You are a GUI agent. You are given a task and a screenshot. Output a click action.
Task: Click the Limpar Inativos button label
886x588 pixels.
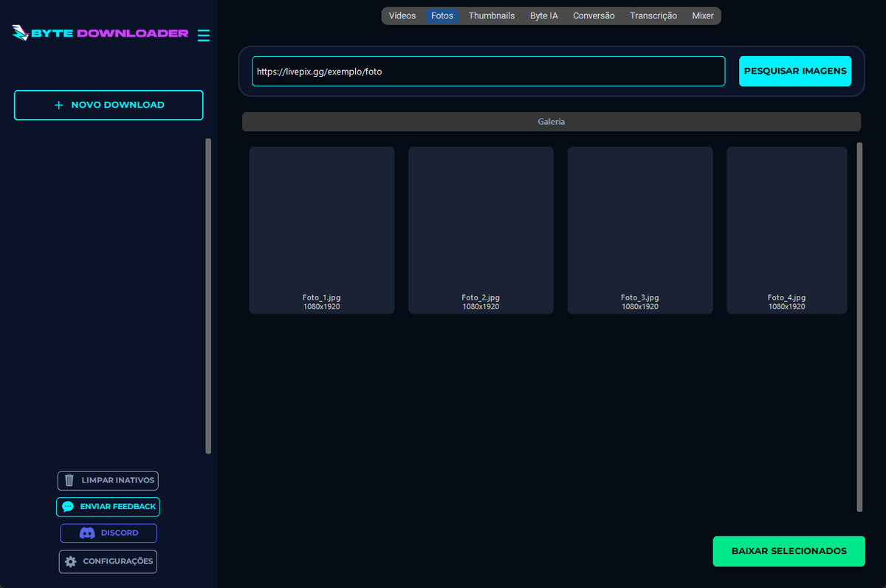click(x=118, y=480)
